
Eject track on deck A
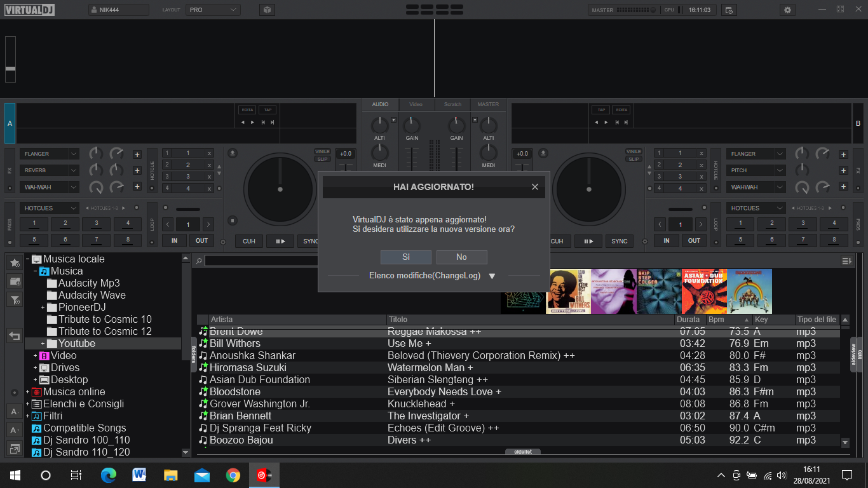[x=233, y=153]
